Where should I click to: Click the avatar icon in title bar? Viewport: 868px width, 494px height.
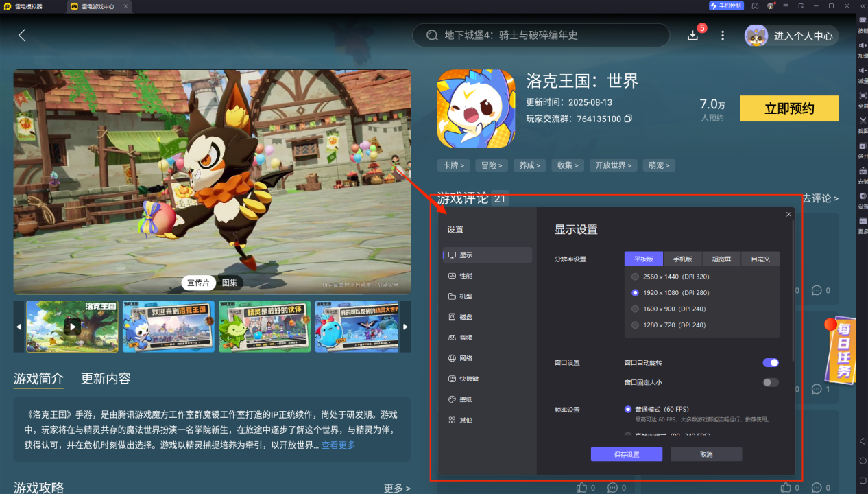point(771,5)
